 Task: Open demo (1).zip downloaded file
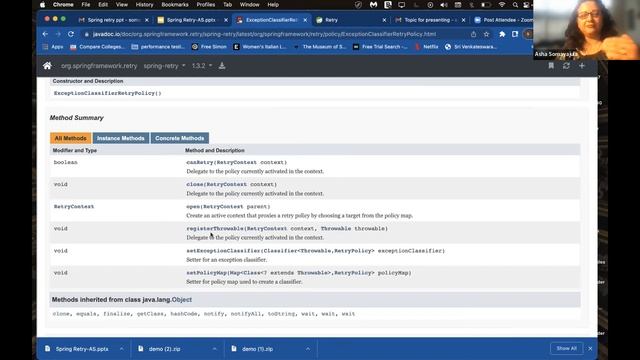(258, 349)
